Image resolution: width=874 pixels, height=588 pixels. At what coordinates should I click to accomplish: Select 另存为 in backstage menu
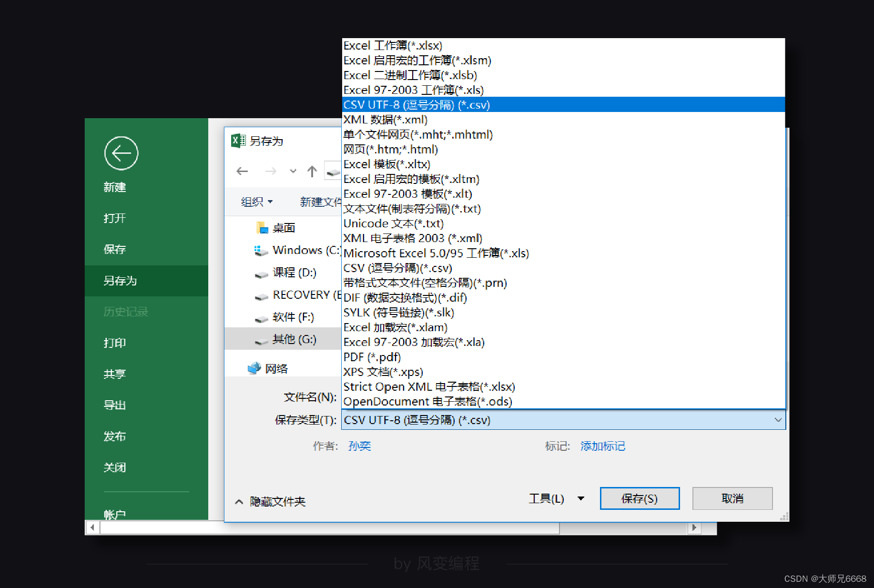click(x=146, y=281)
